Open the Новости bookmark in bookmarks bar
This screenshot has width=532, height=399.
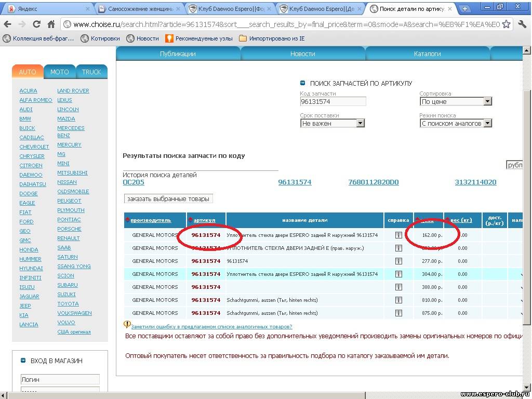tap(142, 38)
